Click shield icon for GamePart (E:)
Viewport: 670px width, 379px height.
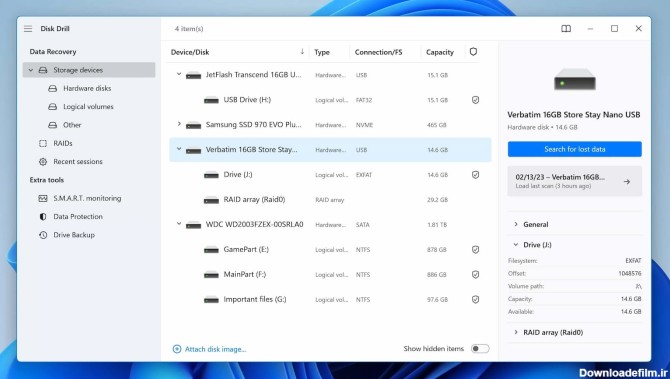[x=475, y=250]
